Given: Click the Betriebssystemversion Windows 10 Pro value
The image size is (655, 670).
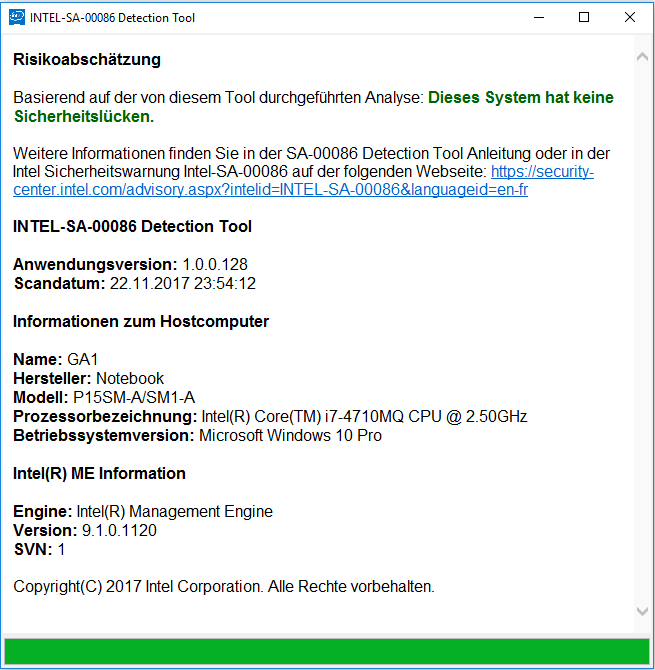Looking at the screenshot, I should coord(291,435).
